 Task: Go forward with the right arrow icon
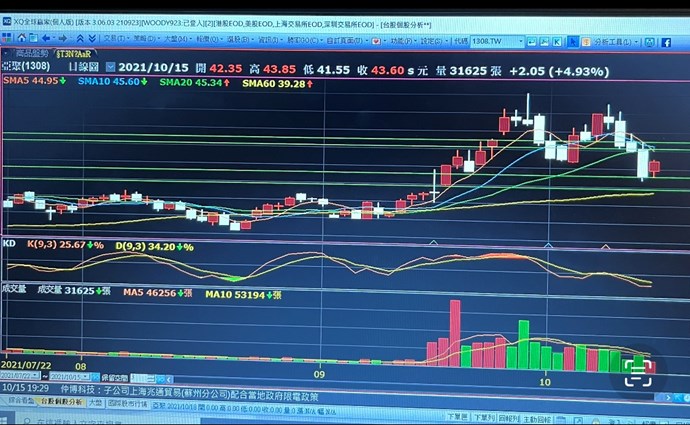[62, 39]
